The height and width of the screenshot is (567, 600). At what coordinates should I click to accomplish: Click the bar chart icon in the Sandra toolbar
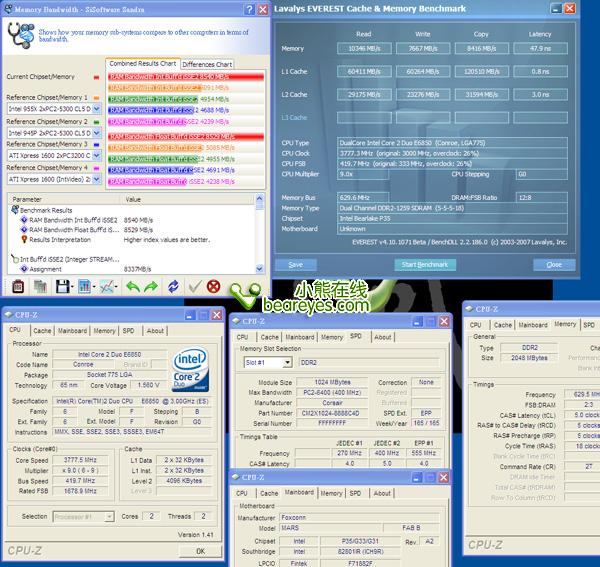click(84, 286)
